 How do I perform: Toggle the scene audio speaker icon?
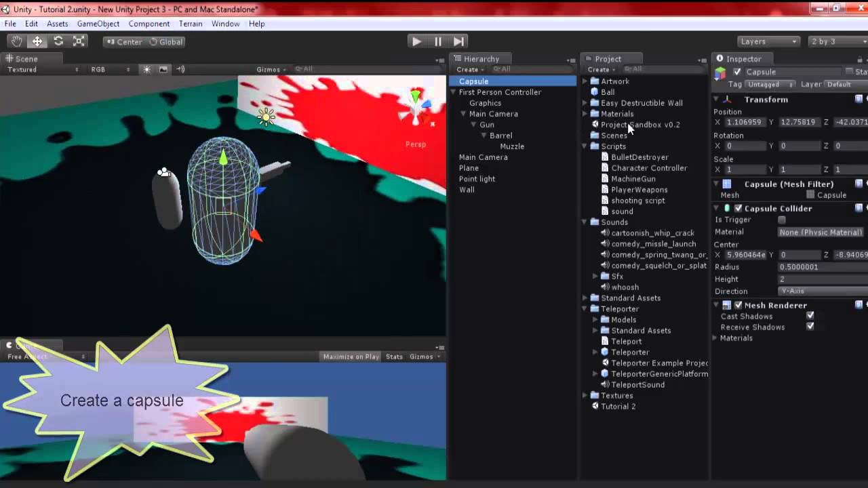(180, 69)
